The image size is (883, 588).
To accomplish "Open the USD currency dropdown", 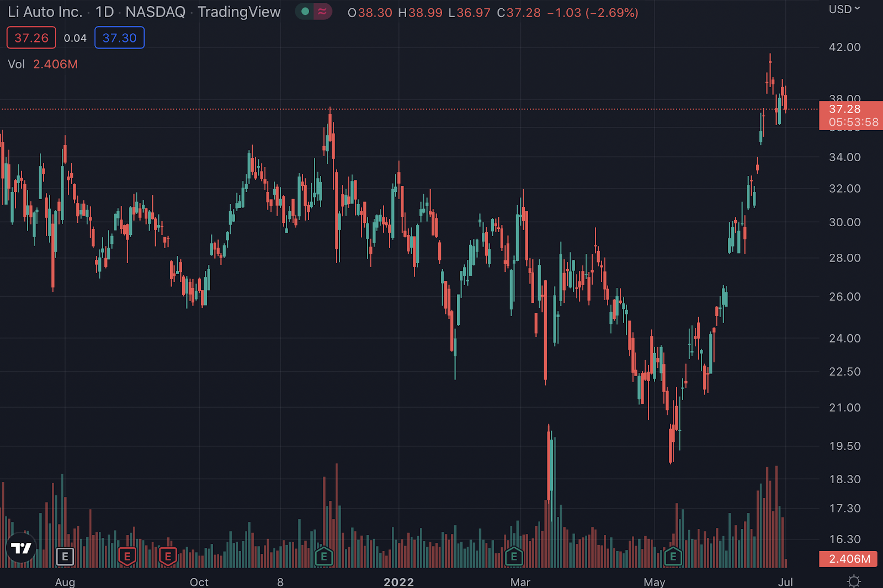I will (844, 9).
